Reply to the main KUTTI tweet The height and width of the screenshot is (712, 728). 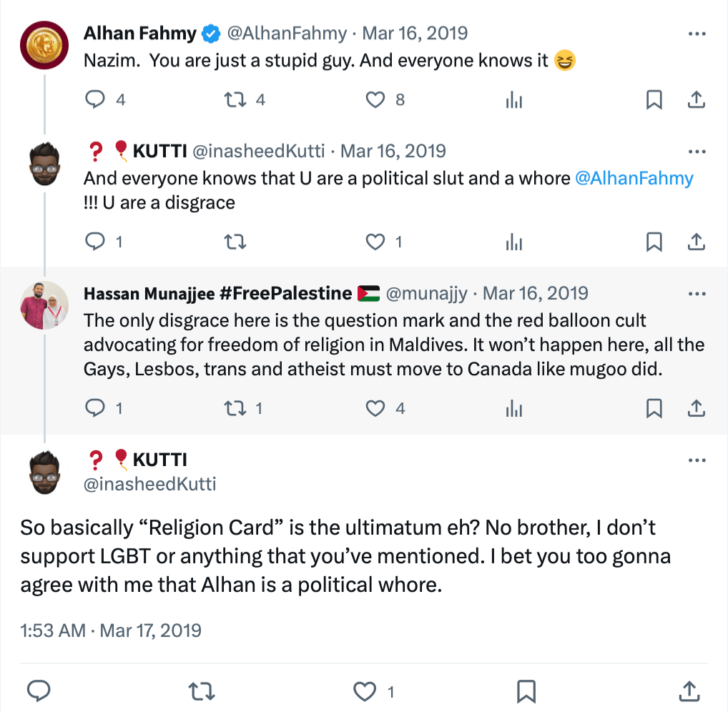[x=38, y=691]
